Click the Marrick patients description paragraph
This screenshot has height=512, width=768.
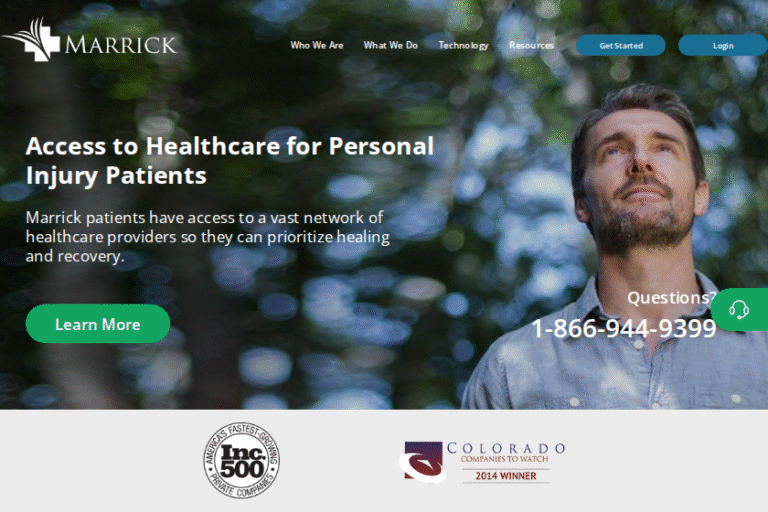(208, 237)
